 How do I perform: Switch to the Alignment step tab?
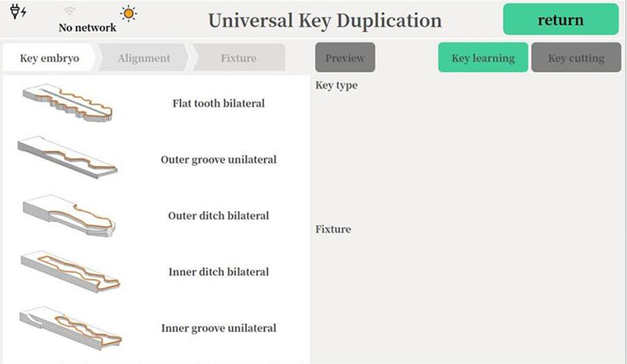143,58
